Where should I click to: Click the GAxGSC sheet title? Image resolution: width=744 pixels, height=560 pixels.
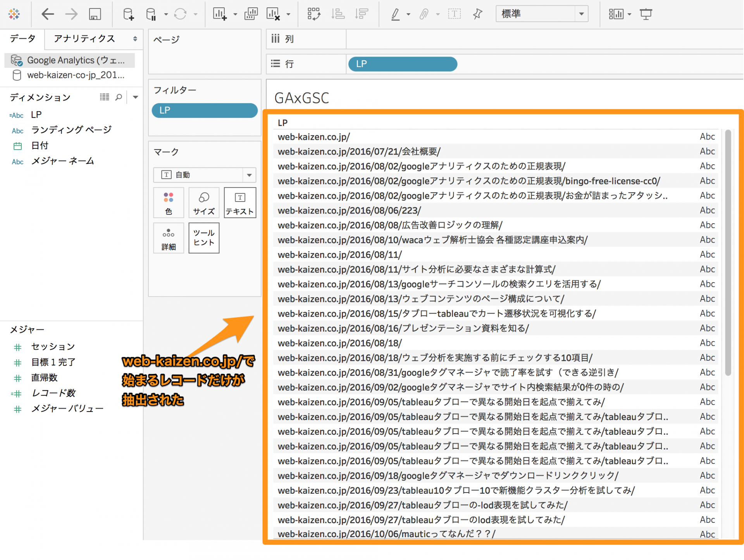click(302, 98)
